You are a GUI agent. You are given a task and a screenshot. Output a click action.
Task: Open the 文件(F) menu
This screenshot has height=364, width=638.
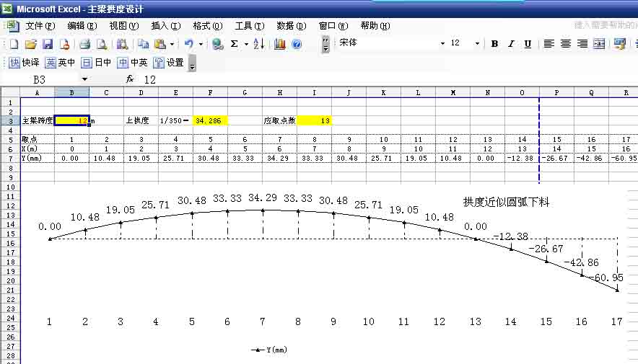click(40, 26)
